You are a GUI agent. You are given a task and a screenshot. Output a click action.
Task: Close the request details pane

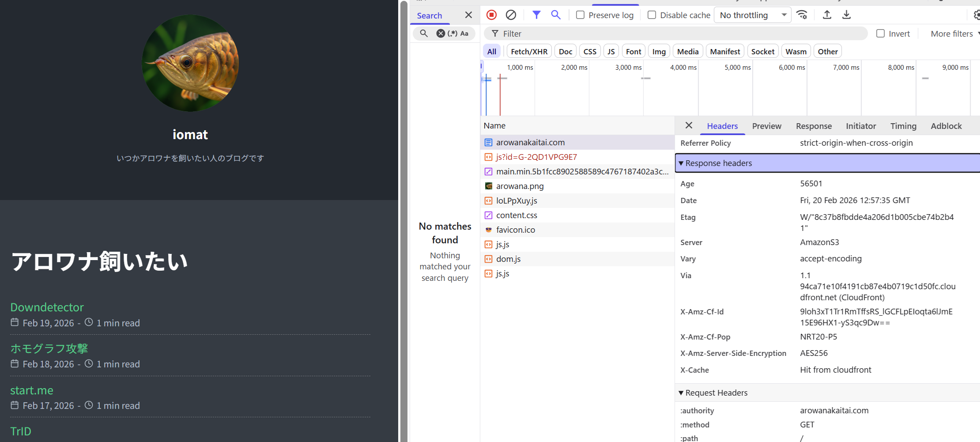[x=689, y=125]
